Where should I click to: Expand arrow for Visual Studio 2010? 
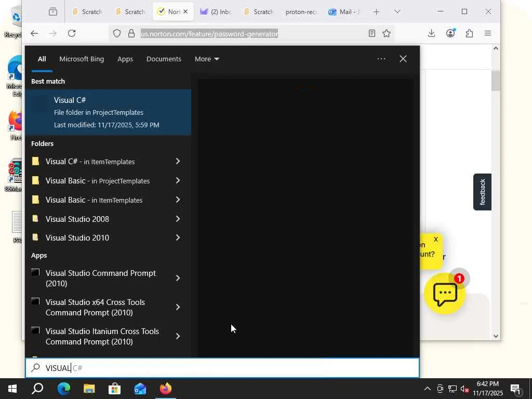coord(178,238)
